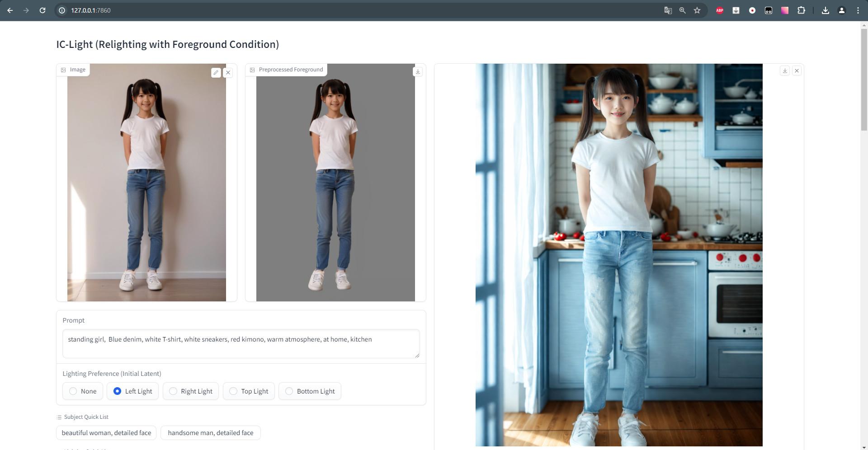
Task: Select the None lighting preference
Action: [x=83, y=391]
